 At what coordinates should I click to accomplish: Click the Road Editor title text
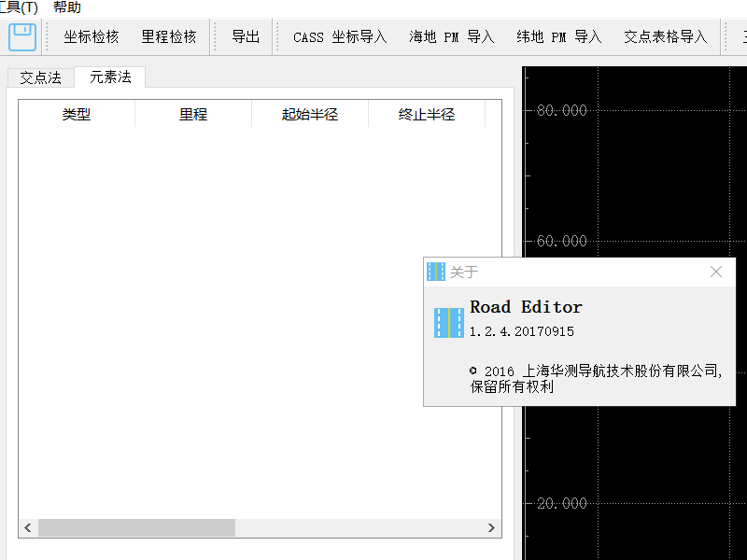tap(526, 307)
